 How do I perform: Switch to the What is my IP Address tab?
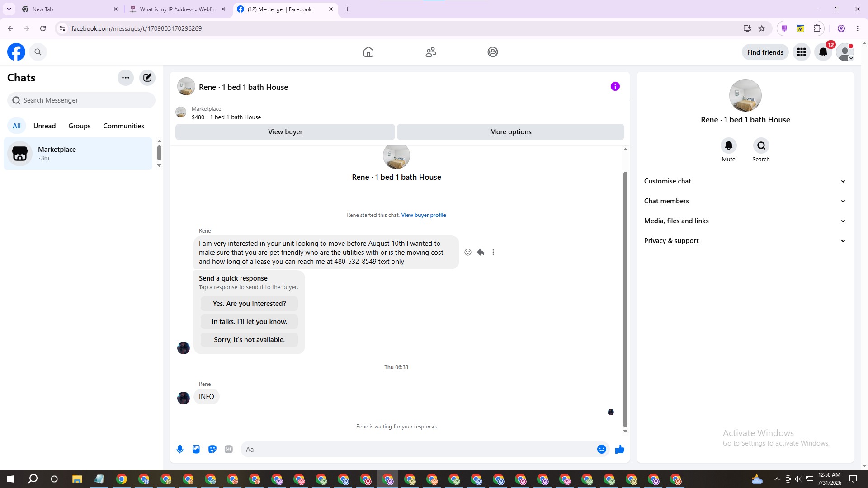pyautogui.click(x=178, y=9)
